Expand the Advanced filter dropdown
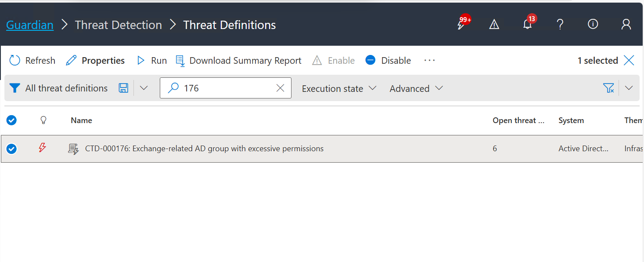 pyautogui.click(x=416, y=88)
